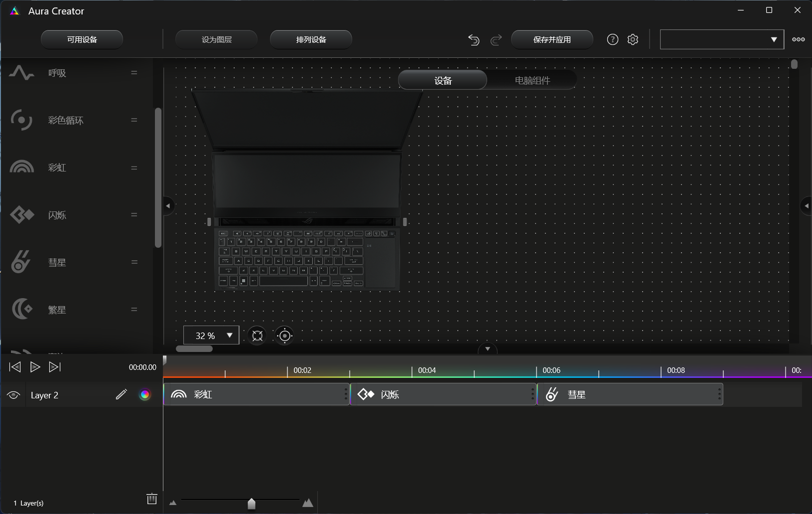
Task: Click the 00:00.00 time readout
Action: click(x=142, y=367)
